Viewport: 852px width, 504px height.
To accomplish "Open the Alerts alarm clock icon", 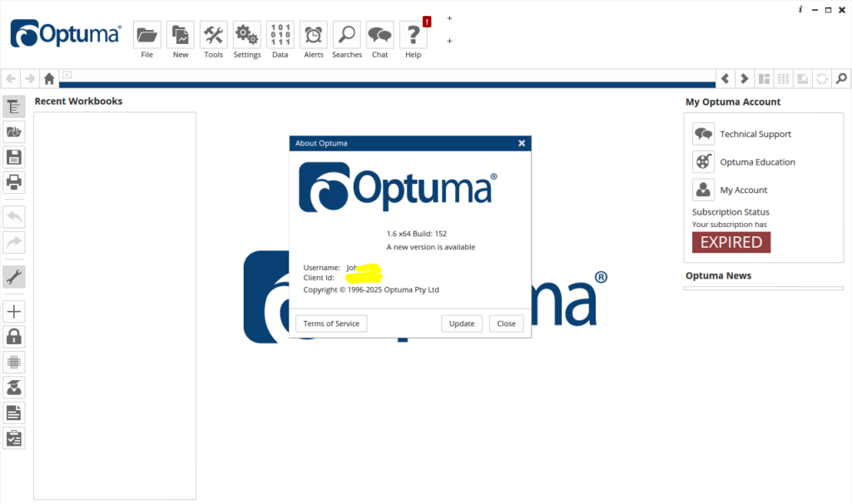I will 314,35.
